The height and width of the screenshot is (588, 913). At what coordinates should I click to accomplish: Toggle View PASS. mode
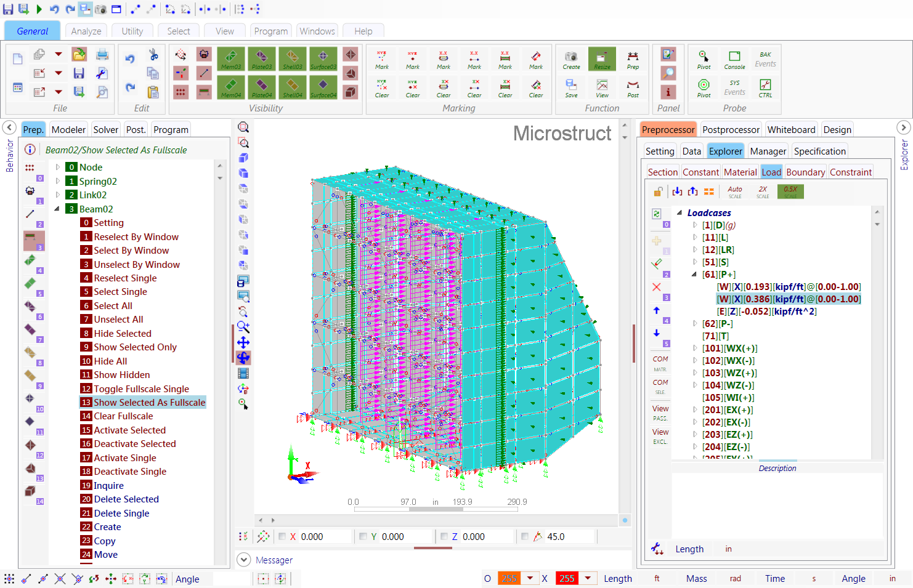tap(660, 413)
